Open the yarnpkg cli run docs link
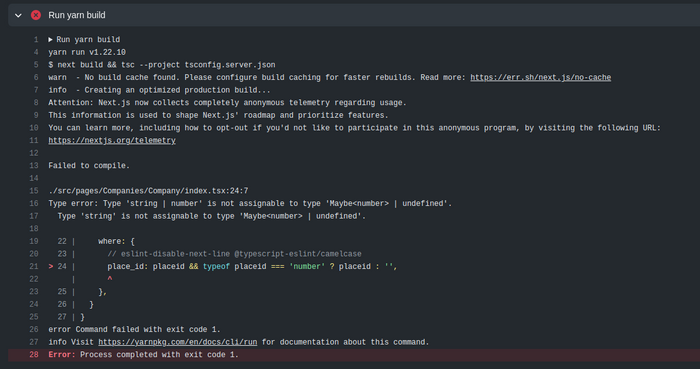This screenshot has height=369, width=700. click(x=178, y=342)
